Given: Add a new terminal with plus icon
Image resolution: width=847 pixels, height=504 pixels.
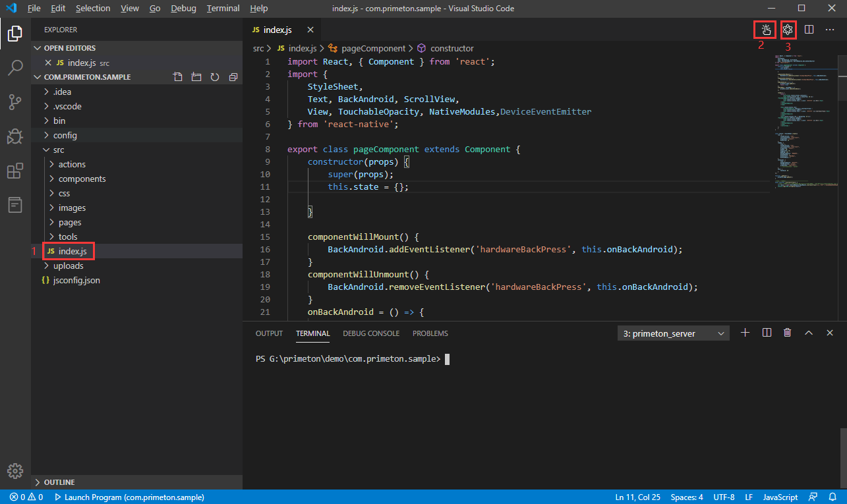Looking at the screenshot, I should 745,333.
